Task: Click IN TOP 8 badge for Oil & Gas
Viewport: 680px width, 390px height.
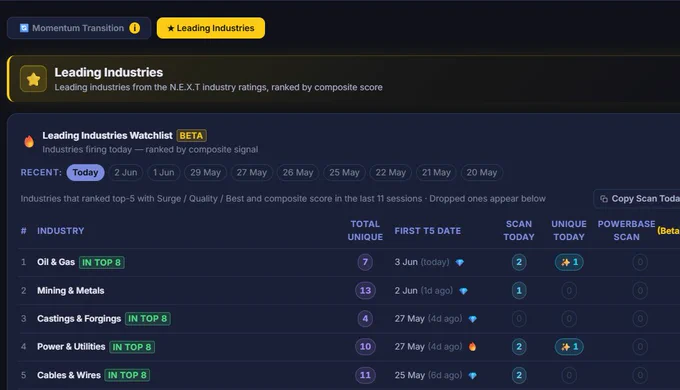Action: coord(101,262)
